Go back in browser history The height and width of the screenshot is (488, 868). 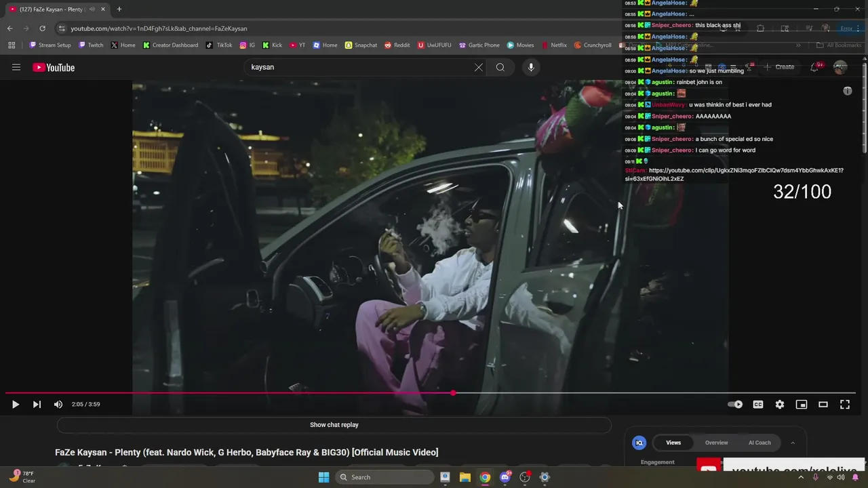pyautogui.click(x=9, y=28)
